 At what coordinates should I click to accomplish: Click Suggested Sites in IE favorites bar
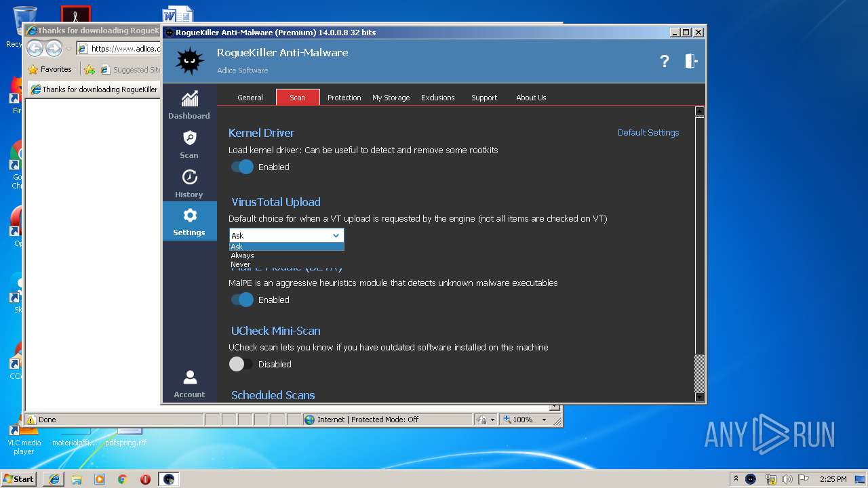[131, 69]
